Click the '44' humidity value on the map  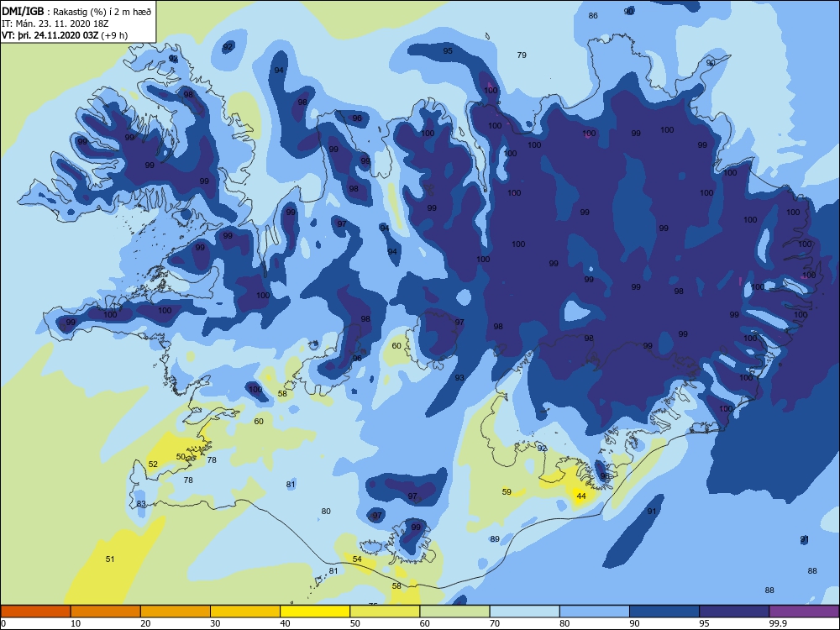(581, 496)
